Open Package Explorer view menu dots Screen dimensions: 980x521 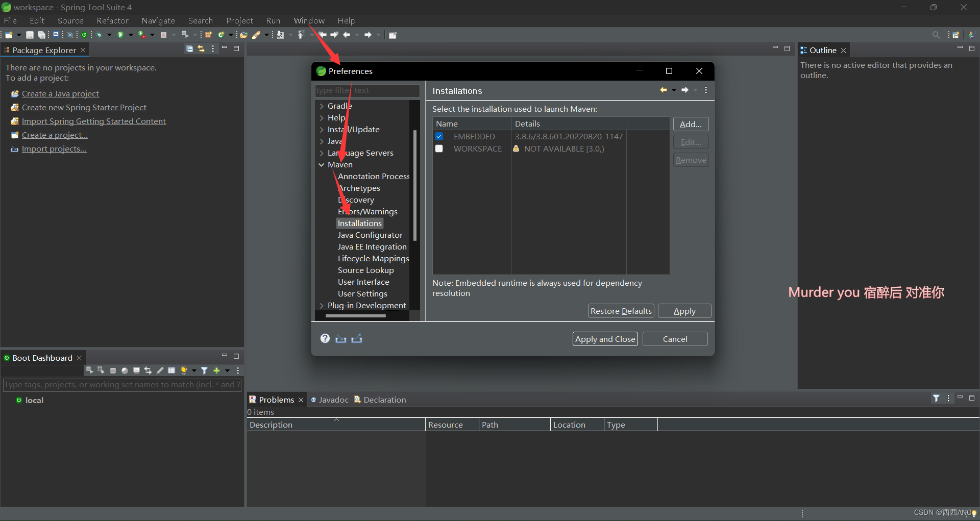213,49
